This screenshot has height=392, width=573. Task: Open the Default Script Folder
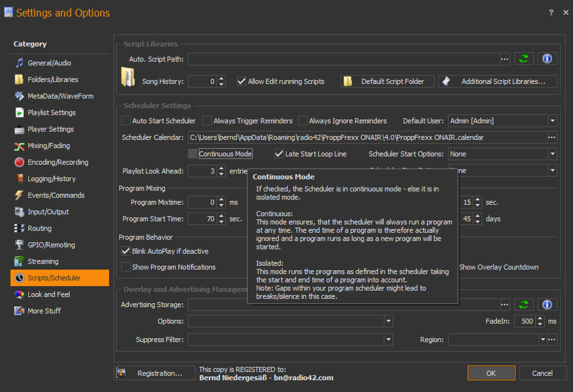coord(387,81)
